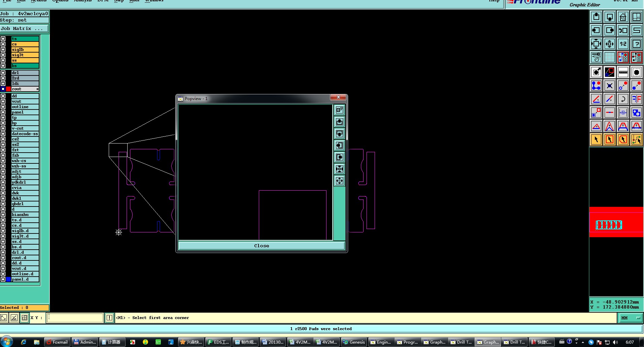Click the red color swatch of rout layer
644x347 pixels.
[x=8, y=89]
